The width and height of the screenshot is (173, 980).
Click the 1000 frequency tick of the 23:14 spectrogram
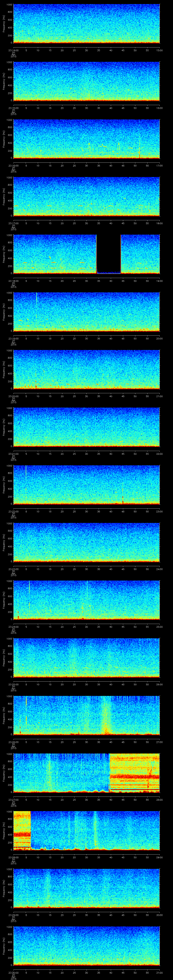[9, 5]
